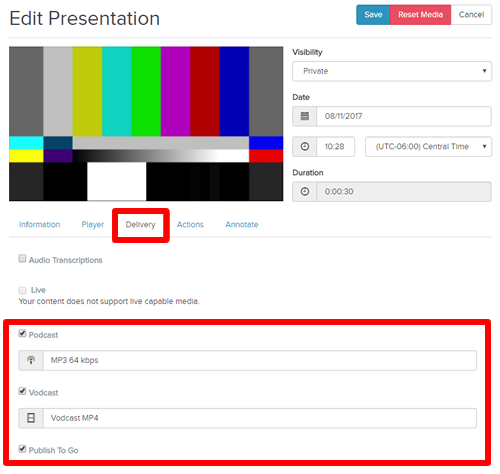500x474 pixels.
Task: Open the Annotate tab
Action: pyautogui.click(x=242, y=225)
